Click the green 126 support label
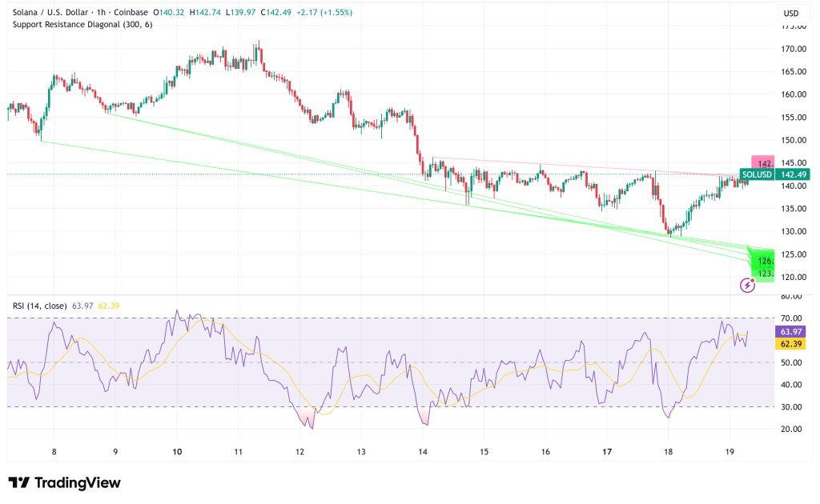 point(763,260)
